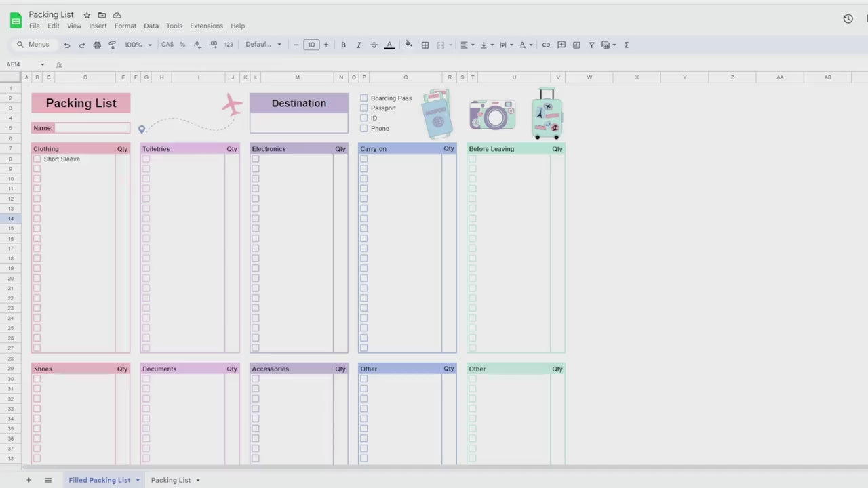This screenshot has height=488, width=868.
Task: Decrease decimal places
Action: [197, 45]
